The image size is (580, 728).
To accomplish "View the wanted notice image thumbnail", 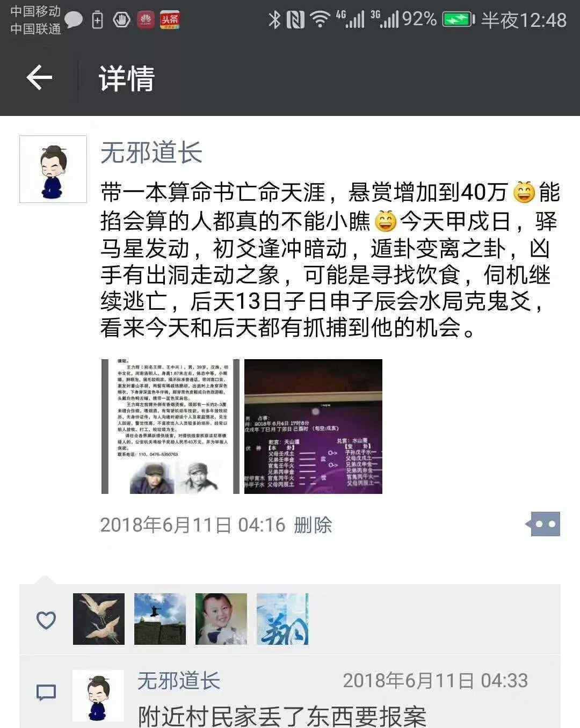I will (x=170, y=426).
